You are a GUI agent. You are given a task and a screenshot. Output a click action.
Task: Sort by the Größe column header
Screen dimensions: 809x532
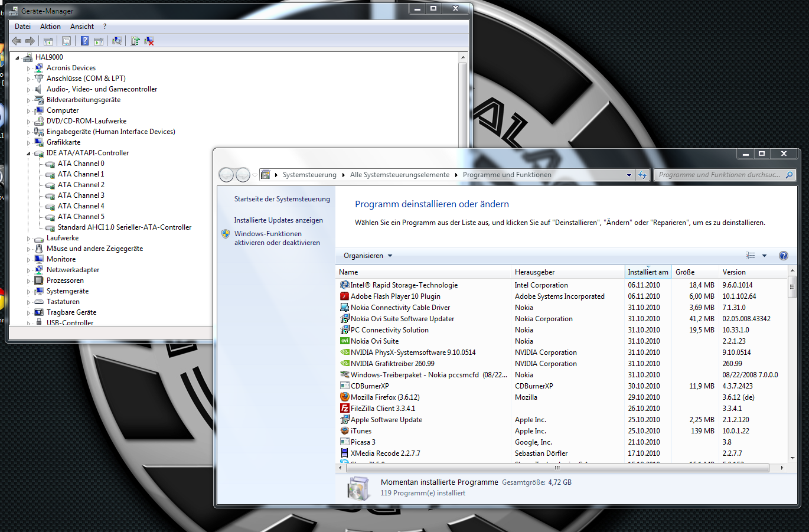point(694,272)
